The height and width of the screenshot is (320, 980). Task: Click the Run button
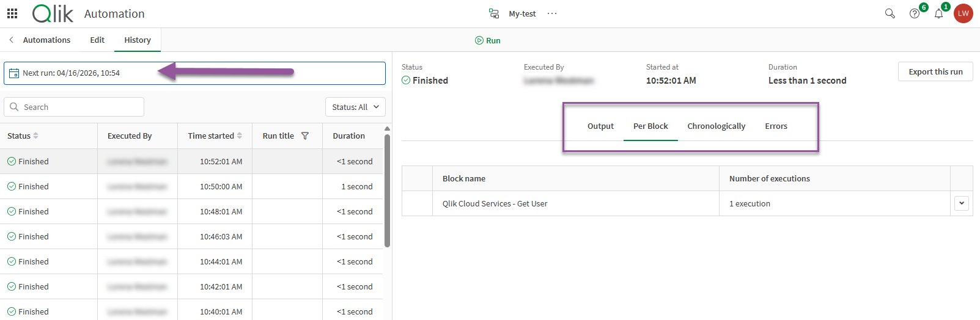tap(488, 40)
